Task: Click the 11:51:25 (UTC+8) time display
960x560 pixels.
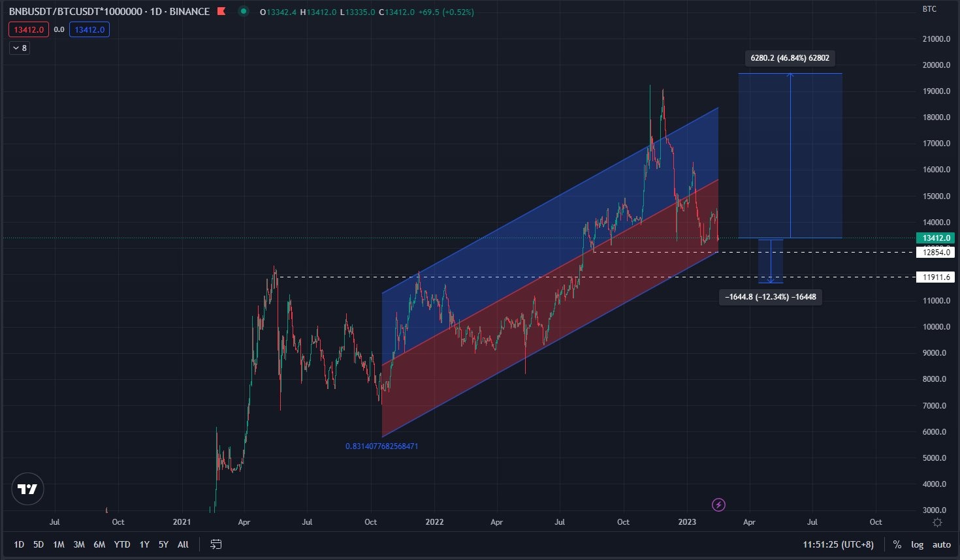Action: (x=838, y=544)
